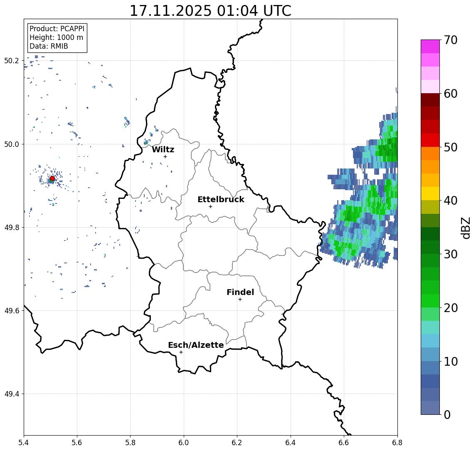
Task: Click the colorbar tick label 70
Action: pyautogui.click(x=451, y=40)
